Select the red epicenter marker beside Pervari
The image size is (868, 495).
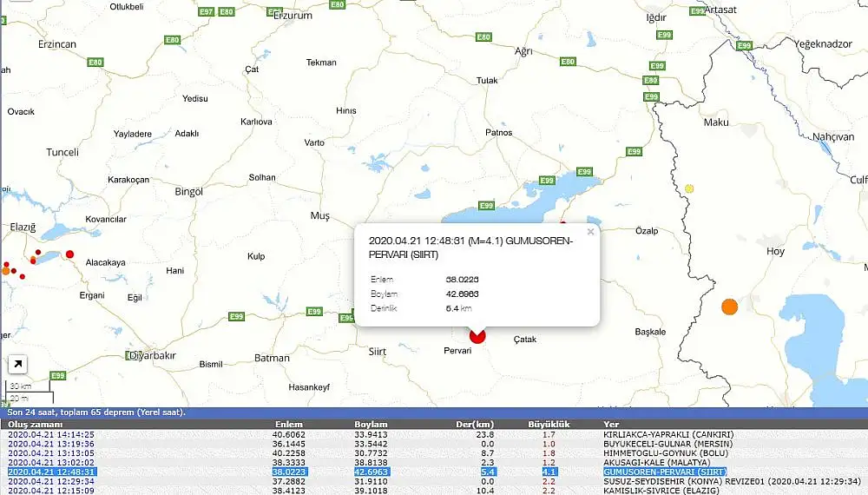(477, 336)
